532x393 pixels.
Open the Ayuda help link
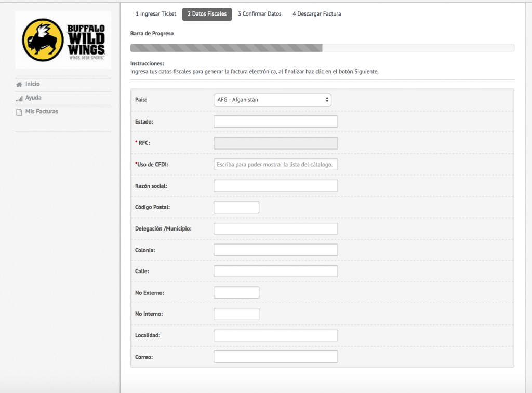pos(33,98)
